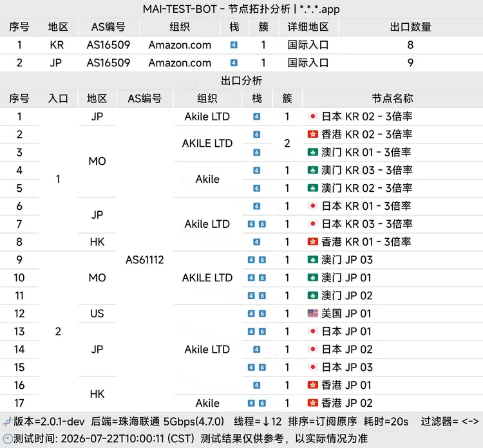Click the Japan flag for 日本 KR 02
483x448 pixels.
click(312, 117)
